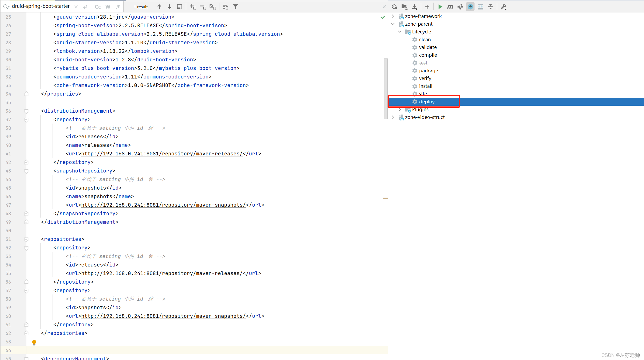Expand zohe-video-struct project node

393,117
